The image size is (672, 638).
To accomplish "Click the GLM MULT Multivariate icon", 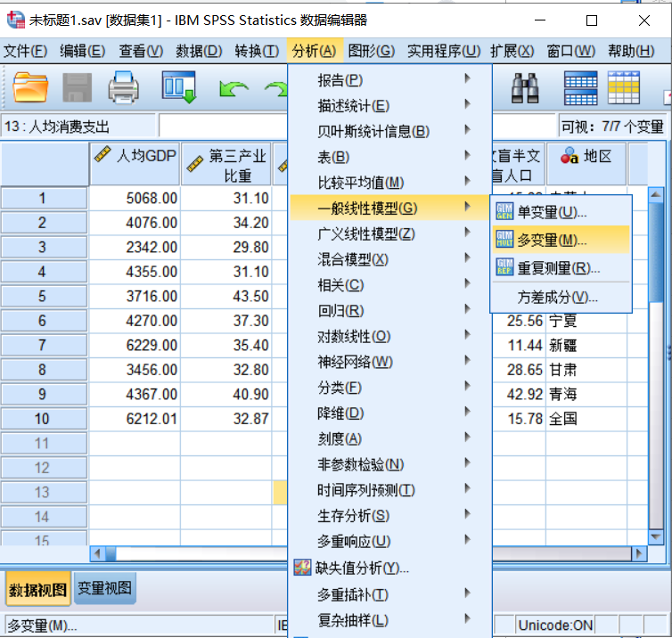I will 504,239.
